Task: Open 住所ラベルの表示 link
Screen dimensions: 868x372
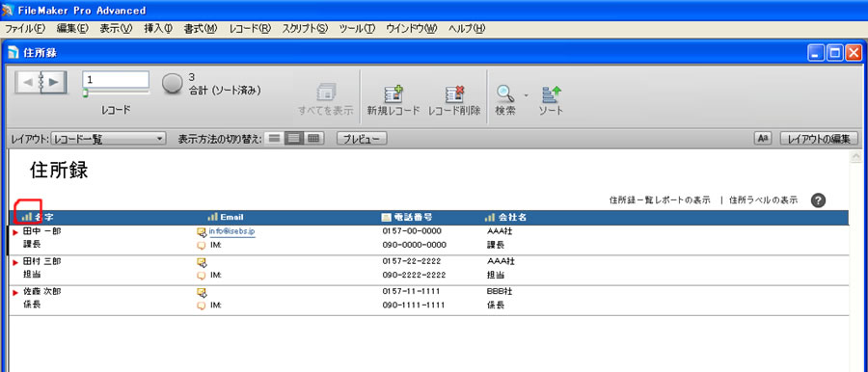Action: [764, 200]
